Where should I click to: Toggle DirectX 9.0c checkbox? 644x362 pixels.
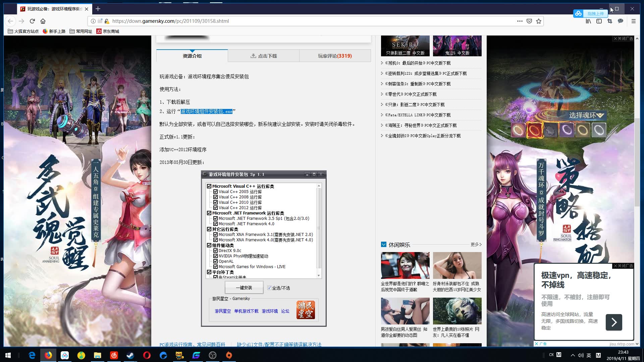(x=216, y=251)
